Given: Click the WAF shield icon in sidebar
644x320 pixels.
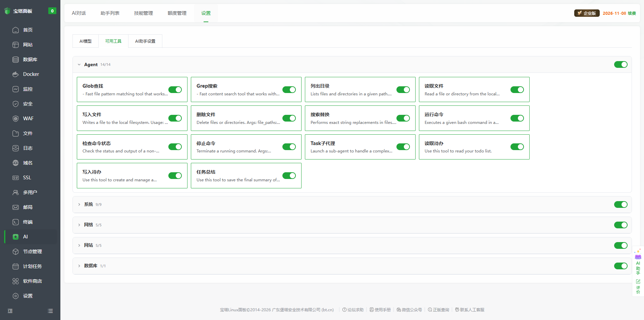Looking at the screenshot, I should [x=15, y=119].
